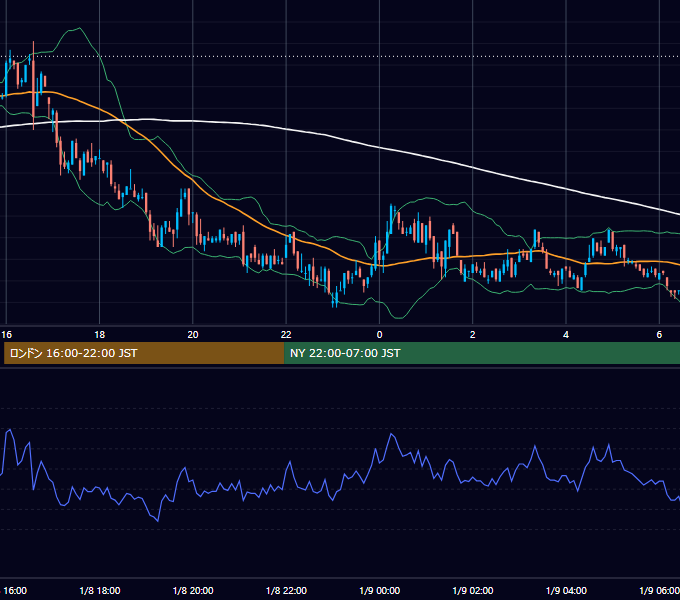Click the "20" hour label on price chart axis
Viewport: 680px width, 600px height.
click(x=193, y=335)
